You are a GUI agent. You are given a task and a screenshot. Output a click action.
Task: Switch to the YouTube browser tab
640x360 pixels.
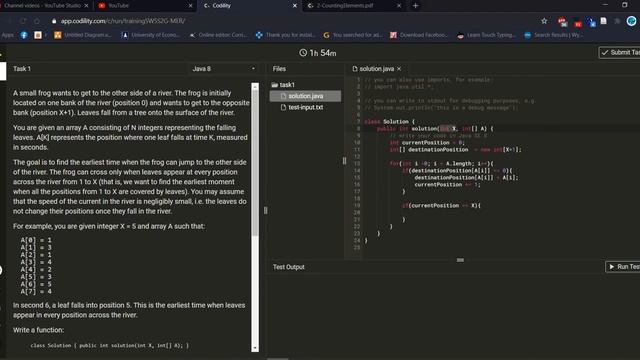coord(118,6)
